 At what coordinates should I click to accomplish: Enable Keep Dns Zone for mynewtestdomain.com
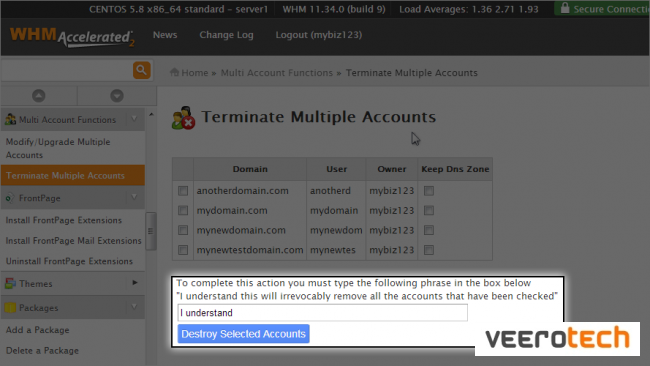pyautogui.click(x=429, y=250)
